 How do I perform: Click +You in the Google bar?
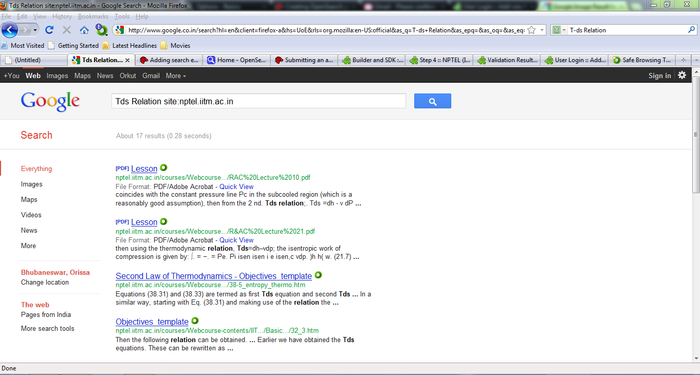12,75
